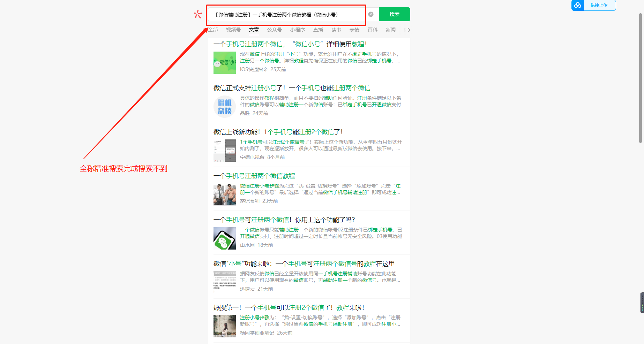Click the snippet starting "现在微信上线的注册"
The height and width of the screenshot is (344, 644).
tap(320, 58)
